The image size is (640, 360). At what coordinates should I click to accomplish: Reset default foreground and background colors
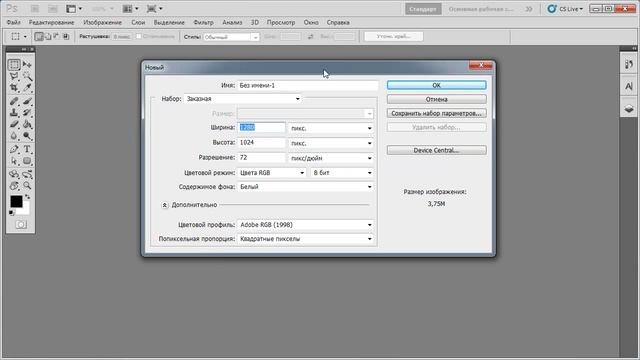[11, 213]
